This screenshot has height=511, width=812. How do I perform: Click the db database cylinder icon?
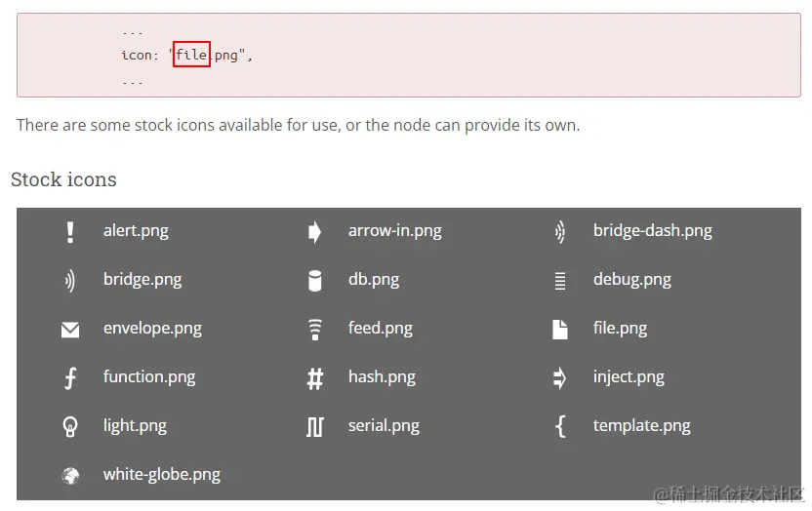pos(314,281)
